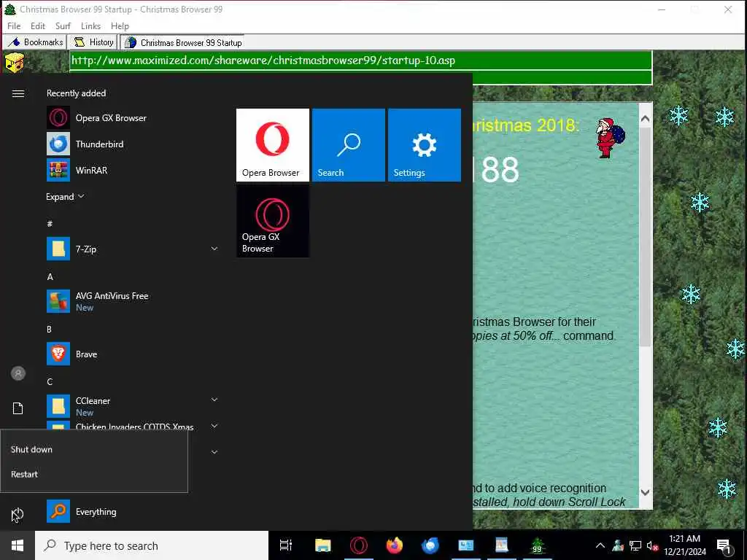This screenshot has width=747, height=560.
Task: Open the File menu
Action: pyautogui.click(x=14, y=26)
